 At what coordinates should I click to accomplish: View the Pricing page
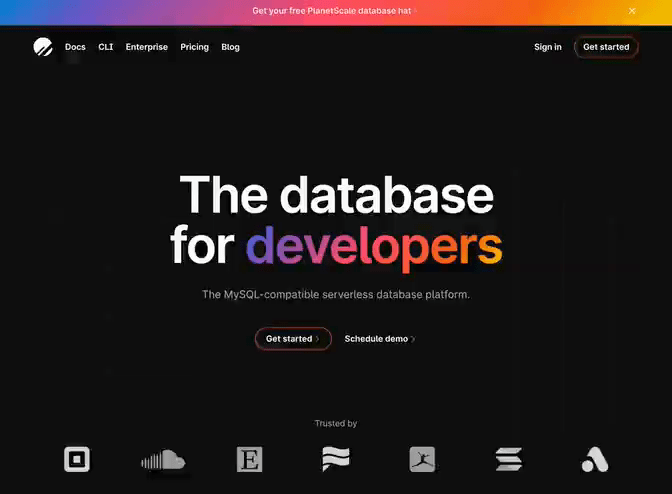coord(194,47)
